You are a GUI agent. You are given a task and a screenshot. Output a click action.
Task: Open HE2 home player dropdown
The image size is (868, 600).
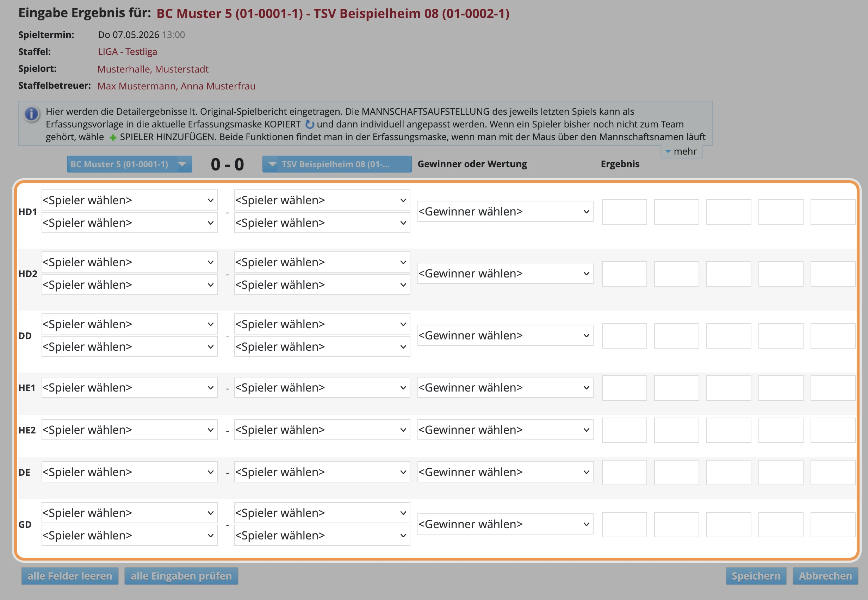point(129,430)
